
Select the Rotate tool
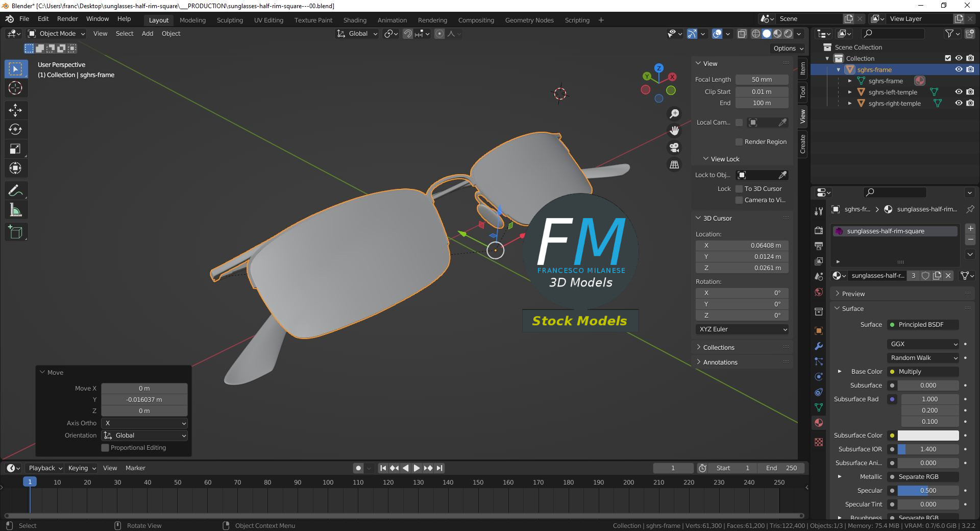pos(16,129)
